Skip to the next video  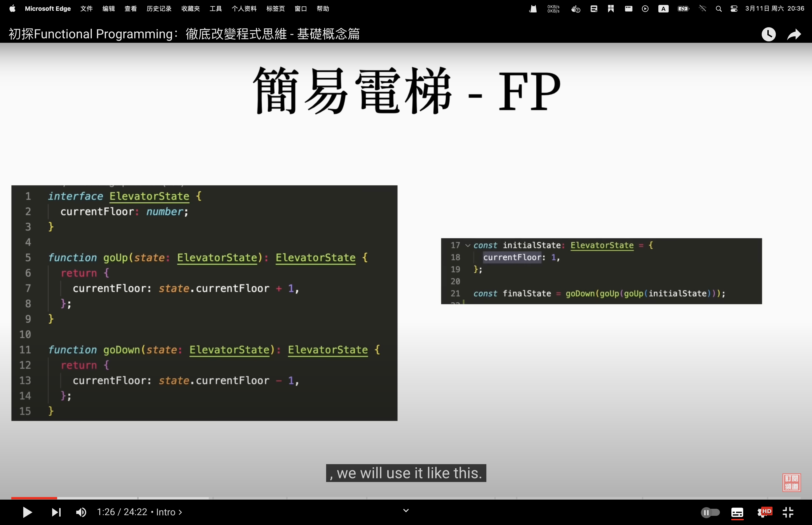pos(56,512)
